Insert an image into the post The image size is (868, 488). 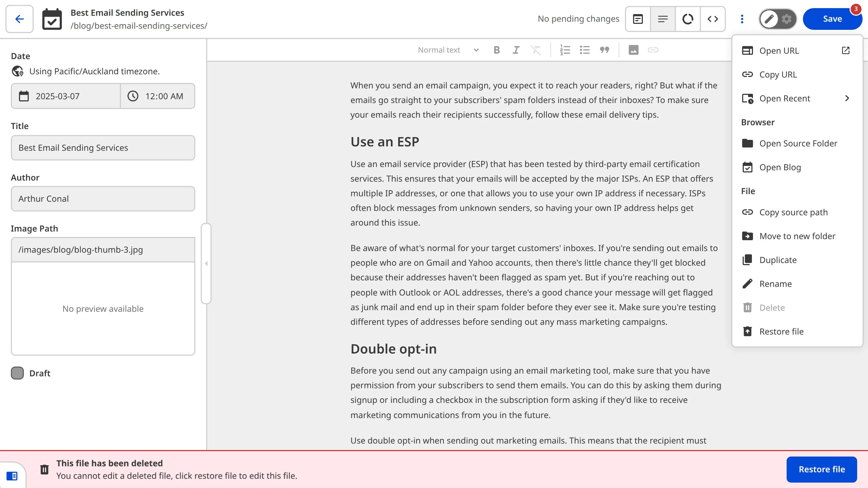[633, 50]
